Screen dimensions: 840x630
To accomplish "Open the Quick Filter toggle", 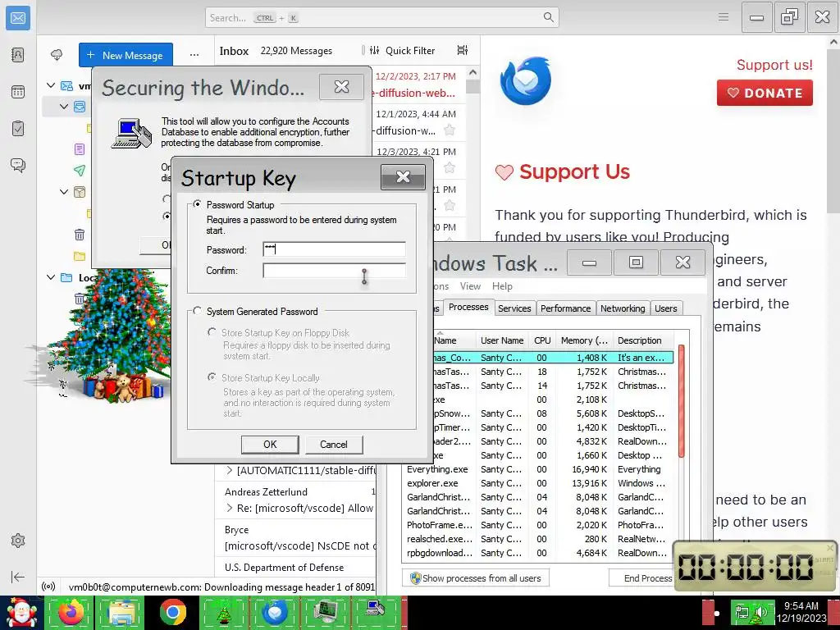I will [x=402, y=50].
